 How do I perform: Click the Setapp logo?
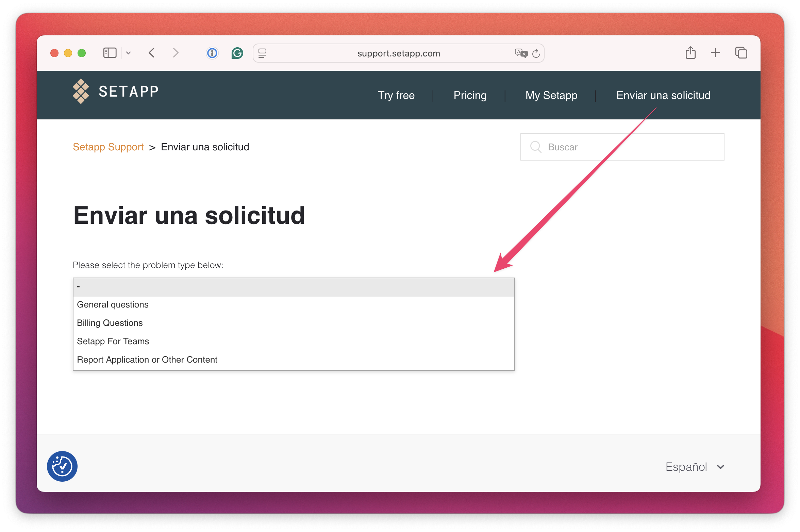click(x=116, y=91)
